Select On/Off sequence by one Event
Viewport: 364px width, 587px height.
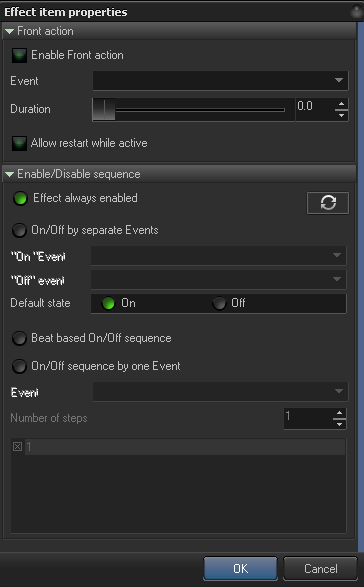[19, 366]
